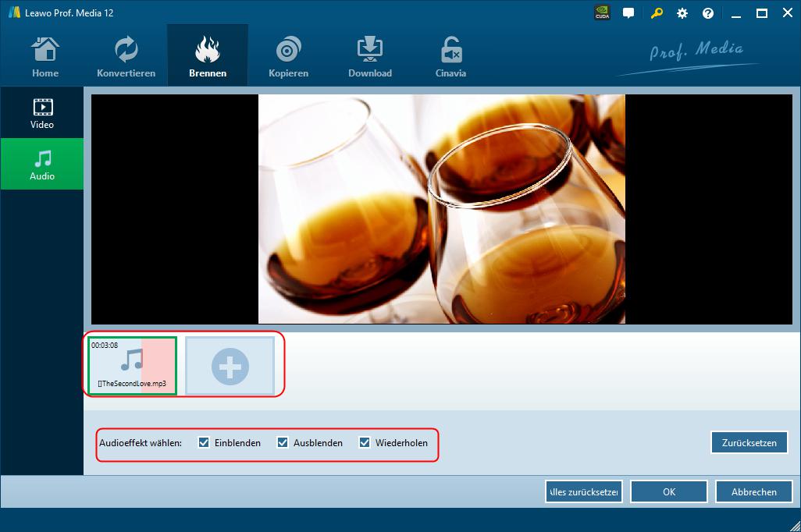Click the 00:03:08 duration label

[104, 345]
